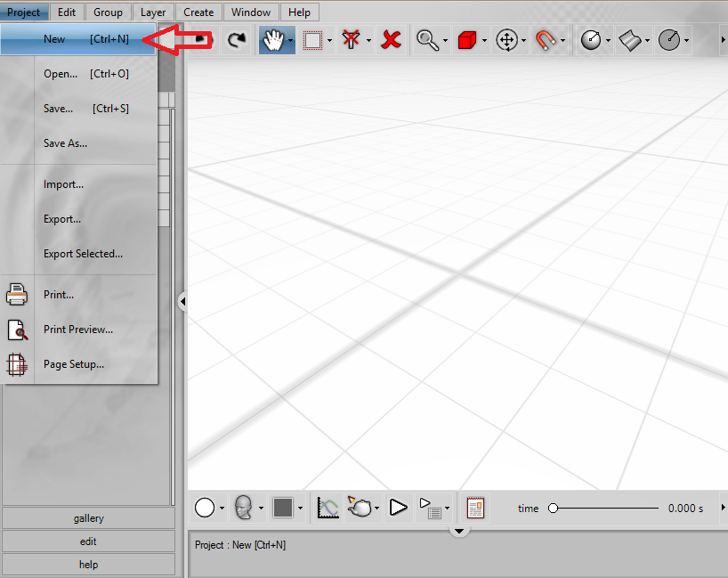Open dropdown arrow next to selection rectangle
This screenshot has height=578, width=728.
point(329,40)
